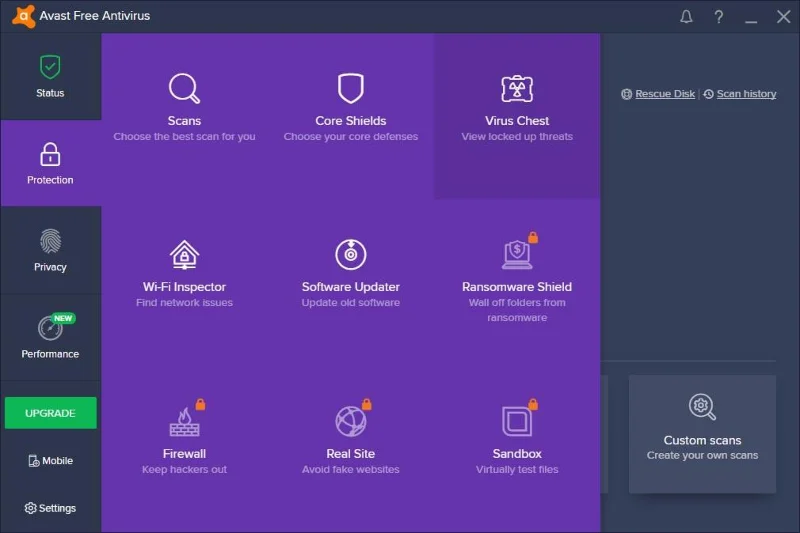Click the lock badge on Real Site
This screenshot has width=800, height=533.
click(366, 404)
